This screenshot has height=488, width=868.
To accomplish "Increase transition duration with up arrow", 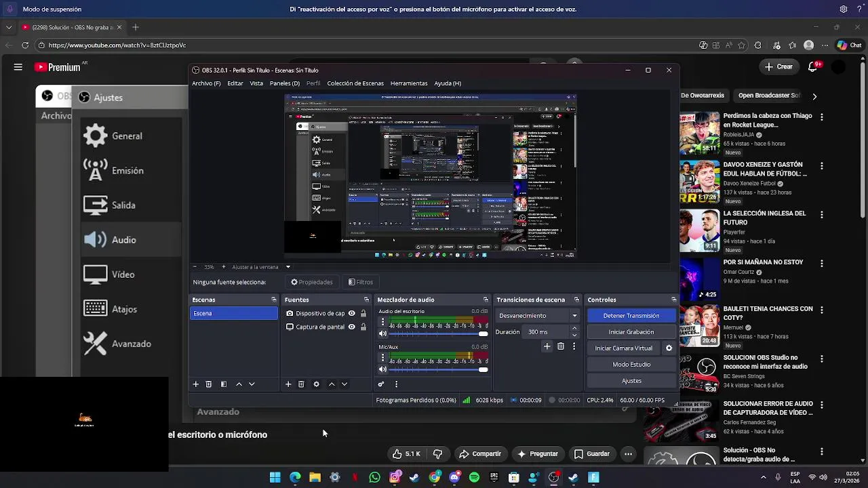I will click(x=574, y=329).
